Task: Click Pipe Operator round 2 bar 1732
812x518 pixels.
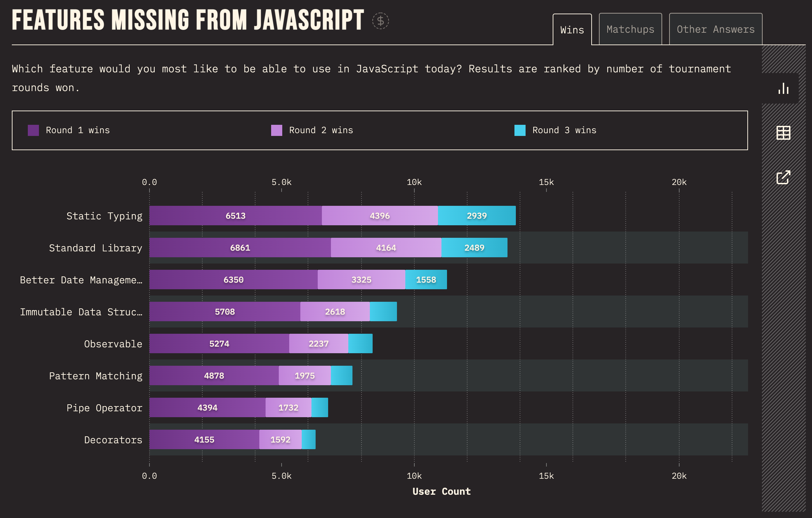Action: (289, 407)
